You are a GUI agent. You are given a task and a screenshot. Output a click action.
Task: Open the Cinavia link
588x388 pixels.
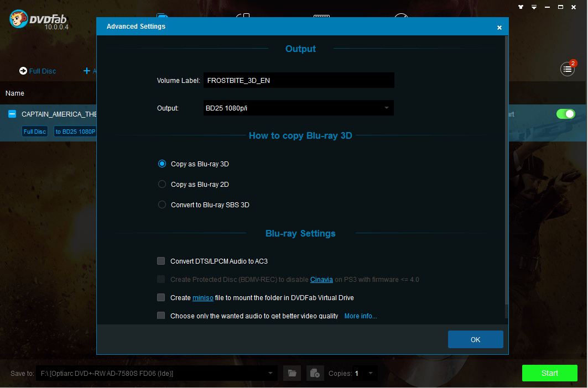click(x=321, y=279)
